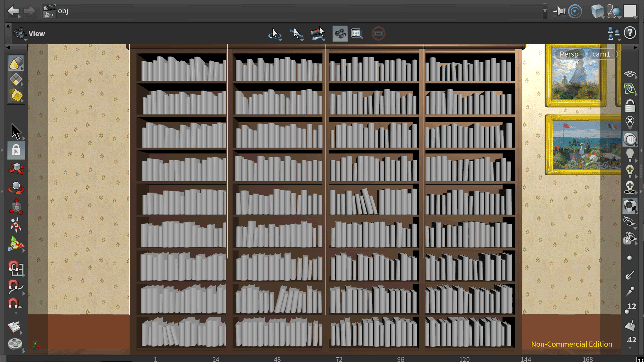
Task: Jump to frame 120 on the timeline
Action: point(464,359)
